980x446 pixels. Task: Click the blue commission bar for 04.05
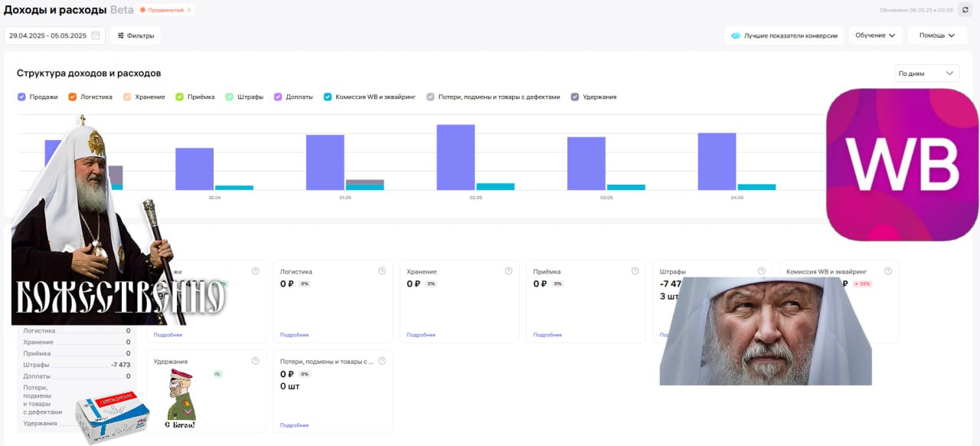tap(756, 187)
